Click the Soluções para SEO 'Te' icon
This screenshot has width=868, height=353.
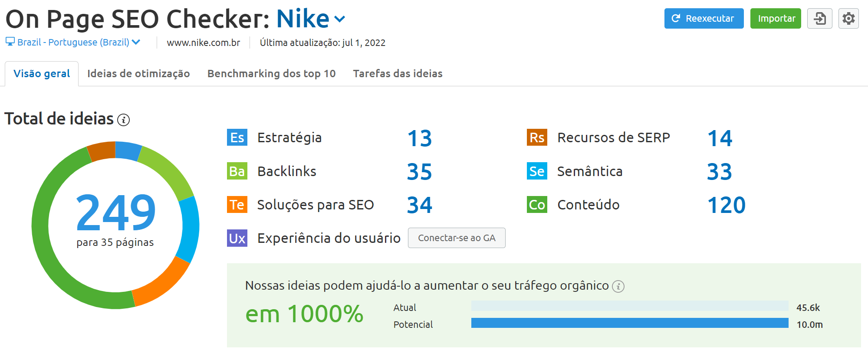pos(237,205)
